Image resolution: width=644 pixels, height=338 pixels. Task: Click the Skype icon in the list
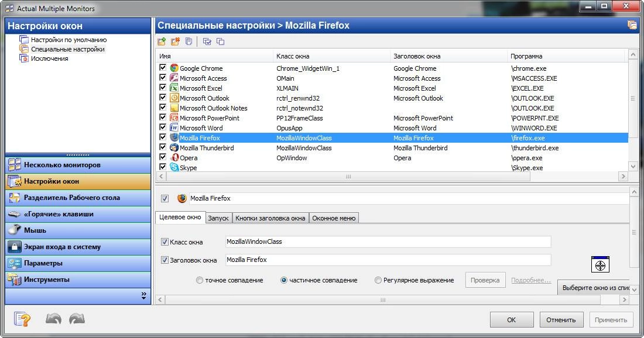174,167
